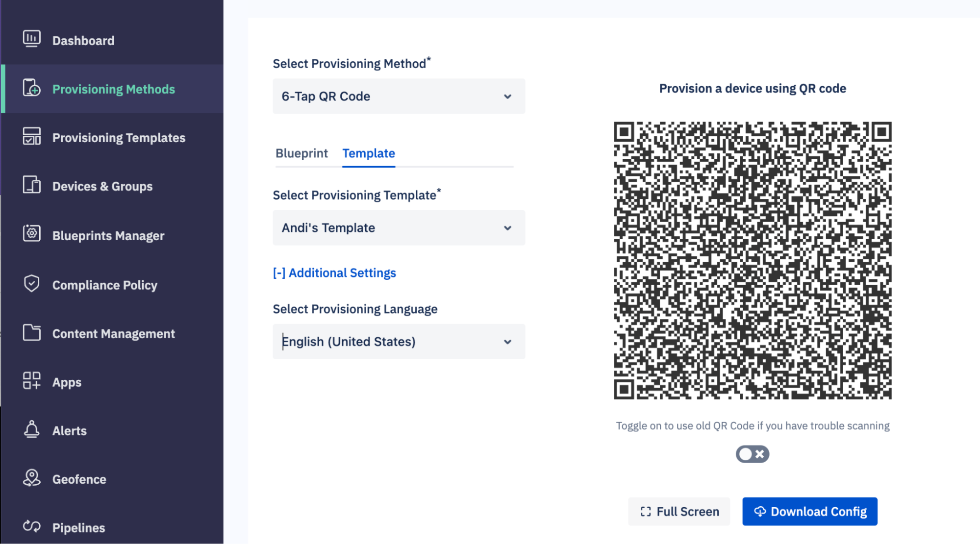Click the Compliance Policy shield icon
Image resolution: width=980 pixels, height=544 pixels.
point(31,284)
